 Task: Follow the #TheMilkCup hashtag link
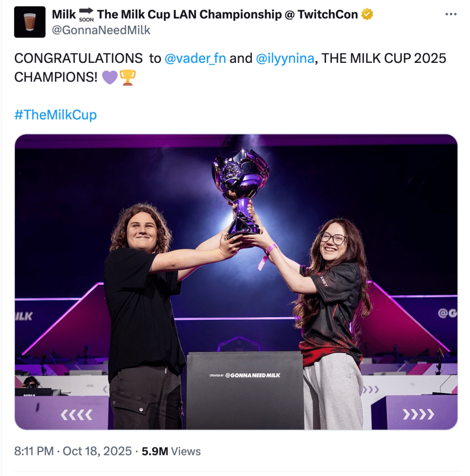55,115
